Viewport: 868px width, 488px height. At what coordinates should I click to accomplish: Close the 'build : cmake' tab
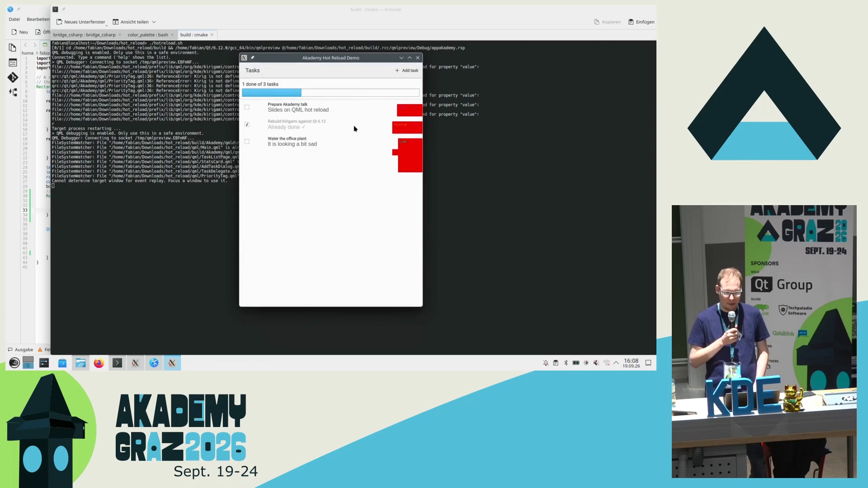[212, 35]
